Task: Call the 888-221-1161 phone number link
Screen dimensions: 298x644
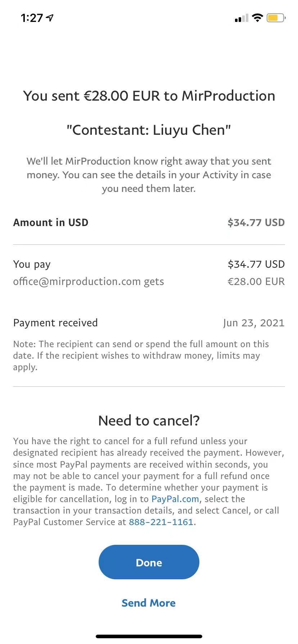Action: pos(161,522)
